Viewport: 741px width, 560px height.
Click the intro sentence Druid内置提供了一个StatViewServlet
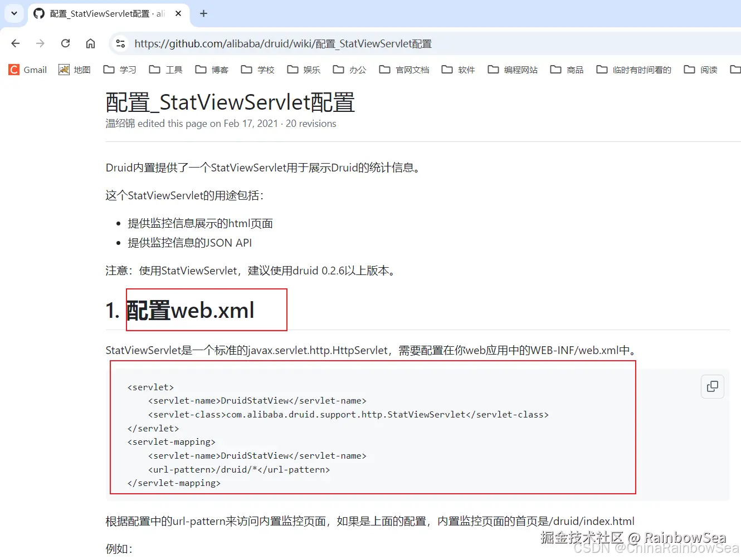coord(264,168)
